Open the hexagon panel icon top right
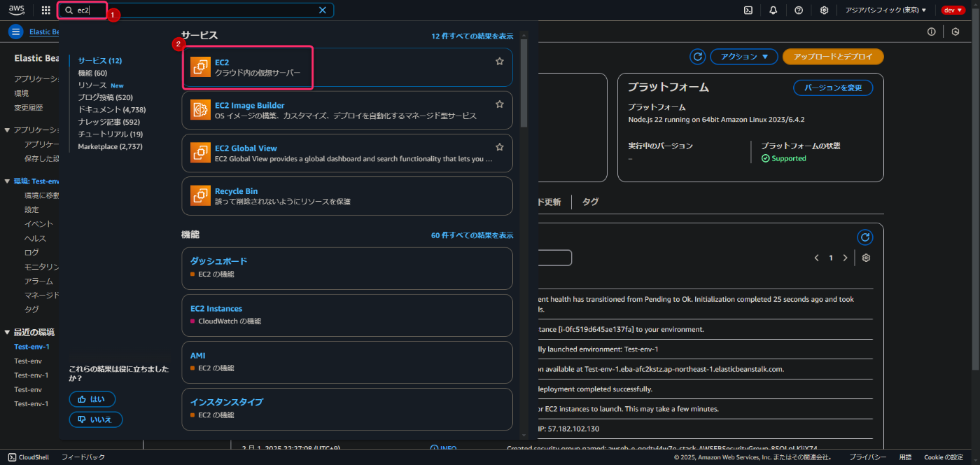This screenshot has height=465, width=980. tap(955, 32)
